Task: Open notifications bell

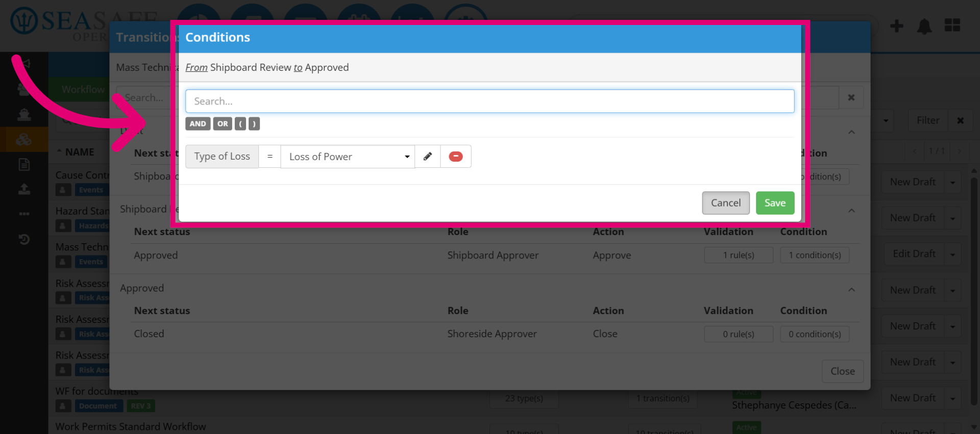Action: tap(924, 26)
